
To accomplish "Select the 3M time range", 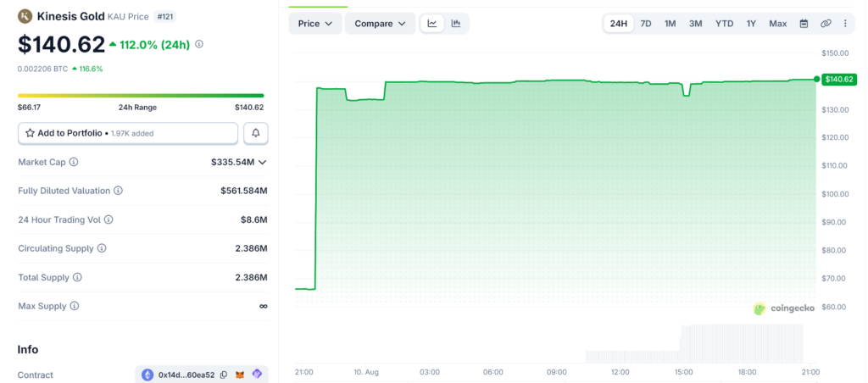I will pyautogui.click(x=695, y=23).
